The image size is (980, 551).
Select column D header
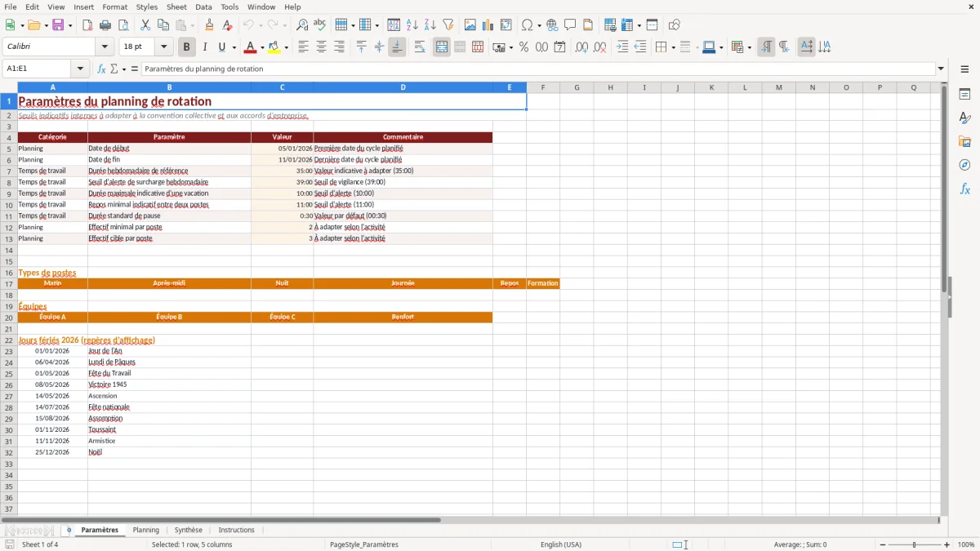(403, 87)
